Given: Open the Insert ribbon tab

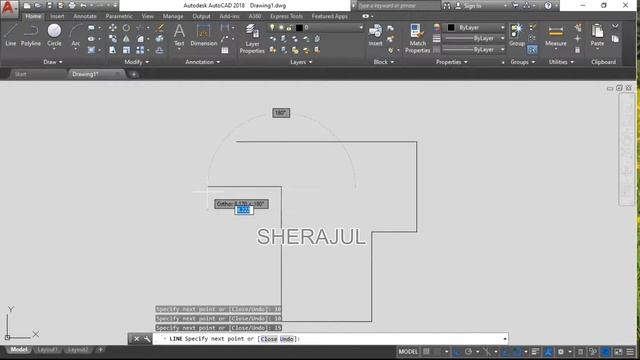Looking at the screenshot, I should point(57,16).
